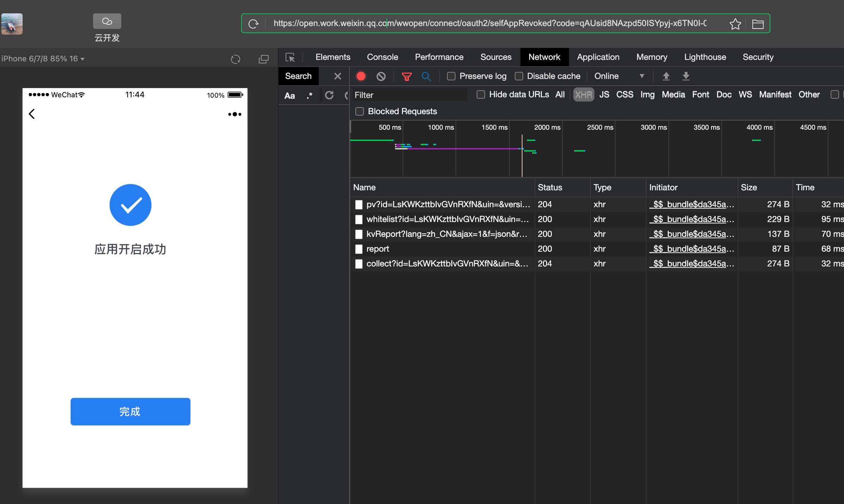The width and height of the screenshot is (844, 504).
Task: Click the export HAR download arrow icon
Action: coord(686,76)
